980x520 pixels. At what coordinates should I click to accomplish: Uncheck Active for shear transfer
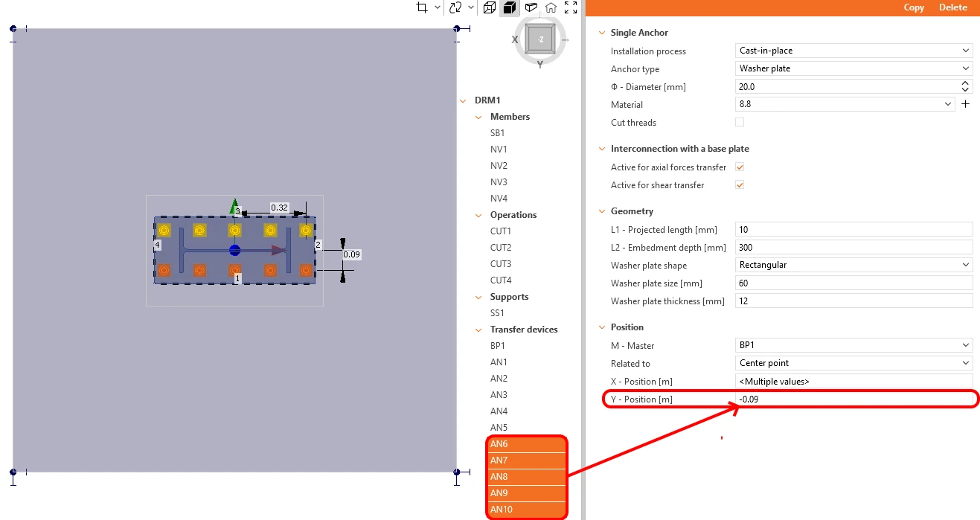[x=740, y=185]
